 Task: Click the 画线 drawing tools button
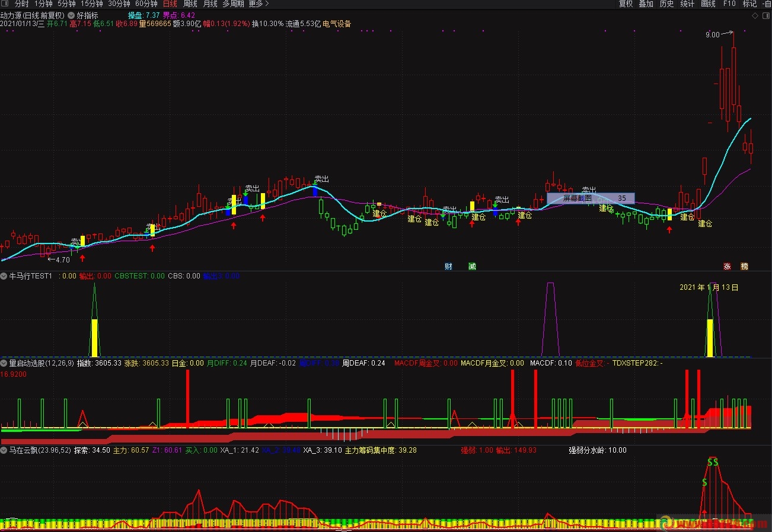coord(708,4)
